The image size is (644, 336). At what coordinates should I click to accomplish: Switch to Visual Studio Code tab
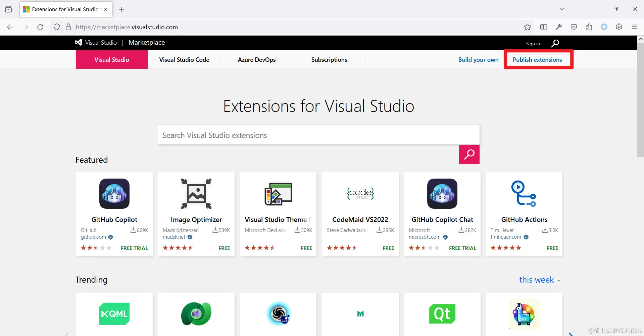tap(184, 59)
